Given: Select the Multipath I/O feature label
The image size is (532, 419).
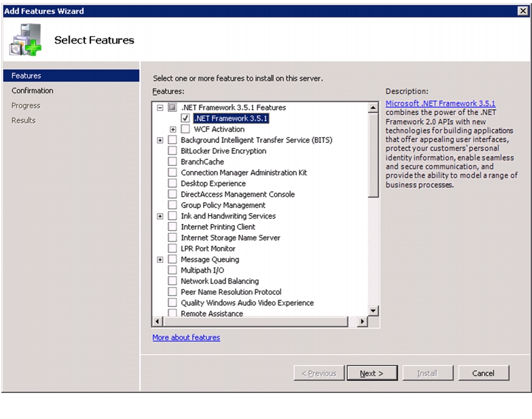Looking at the screenshot, I should [202, 270].
